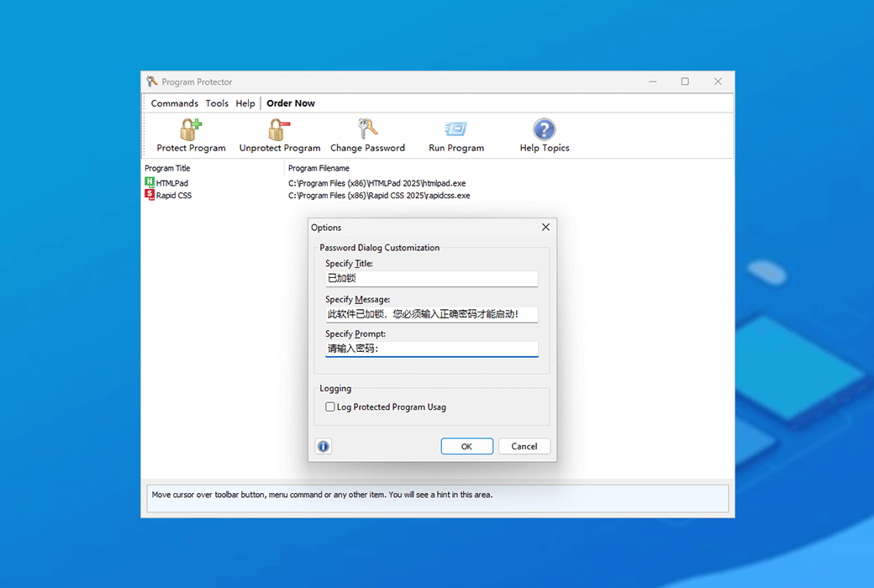Select the HTMLPad green icon in list

point(150,182)
